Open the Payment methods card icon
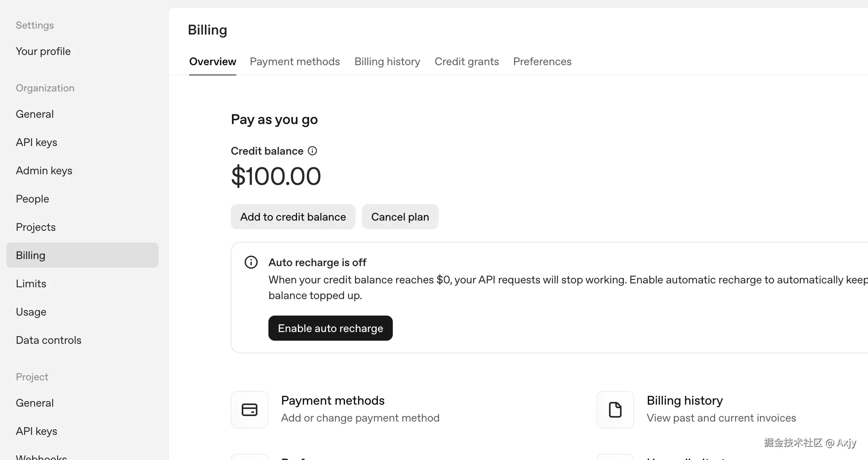Image resolution: width=868 pixels, height=460 pixels. pyautogui.click(x=250, y=410)
